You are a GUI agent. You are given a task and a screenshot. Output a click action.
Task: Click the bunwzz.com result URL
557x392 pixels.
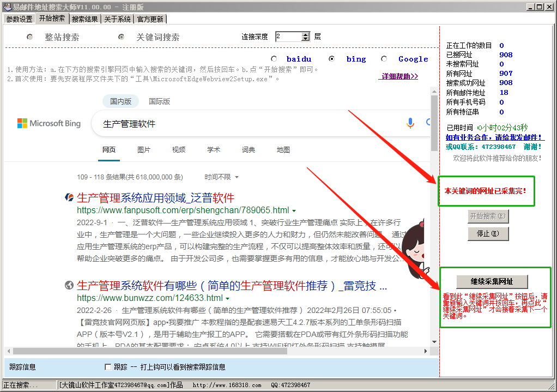150,298
